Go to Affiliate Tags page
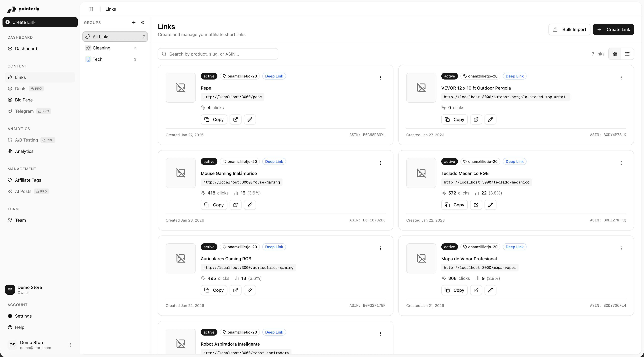The height and width of the screenshot is (357, 644). 28,180
